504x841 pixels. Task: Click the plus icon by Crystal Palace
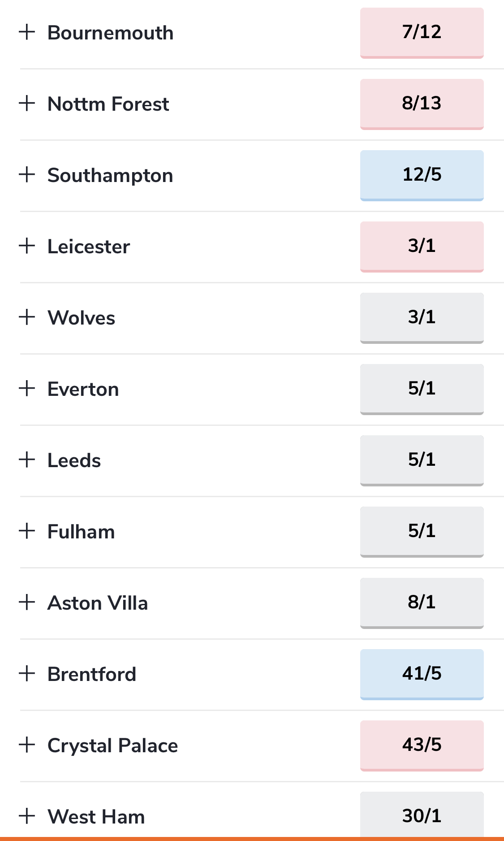pos(27,745)
